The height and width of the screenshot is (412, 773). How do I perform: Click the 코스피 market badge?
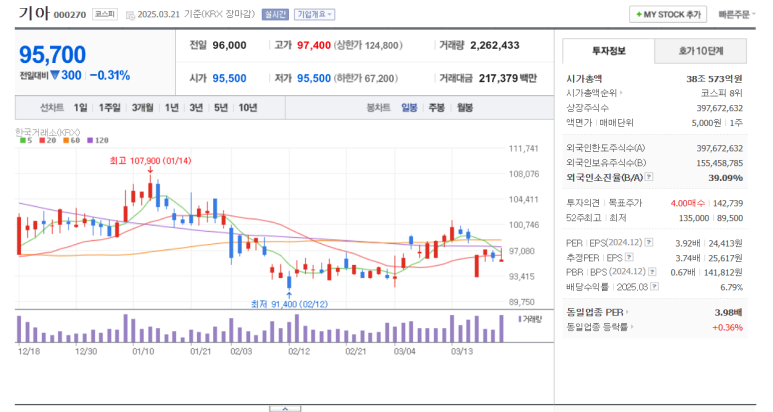pos(105,14)
